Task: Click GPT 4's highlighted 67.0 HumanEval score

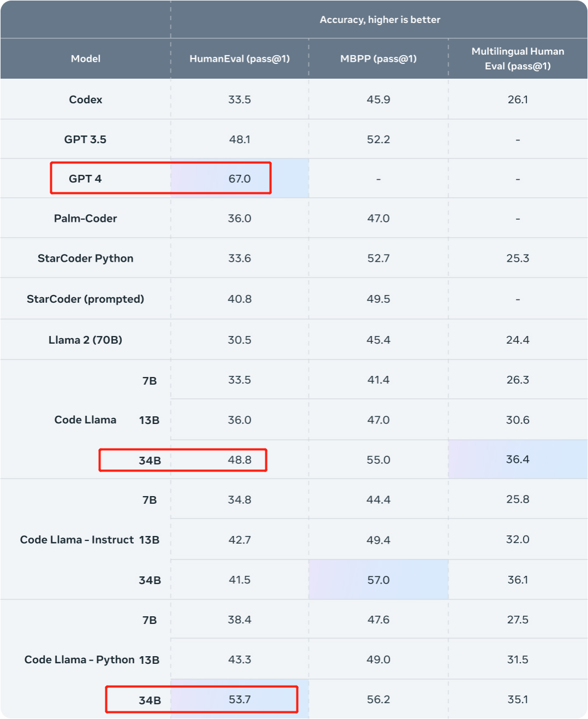Action: (240, 179)
